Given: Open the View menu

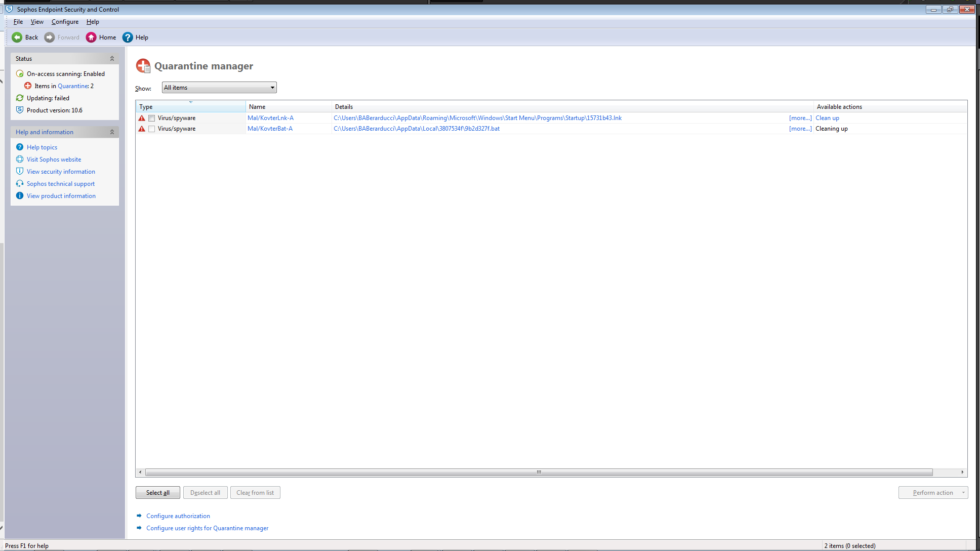Looking at the screenshot, I should coord(37,22).
